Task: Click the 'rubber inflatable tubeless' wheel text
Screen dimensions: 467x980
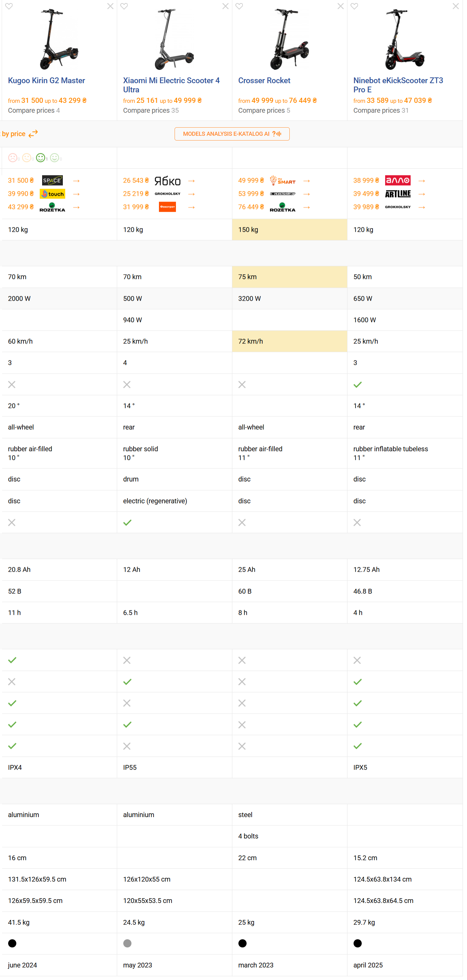Action: pos(391,449)
